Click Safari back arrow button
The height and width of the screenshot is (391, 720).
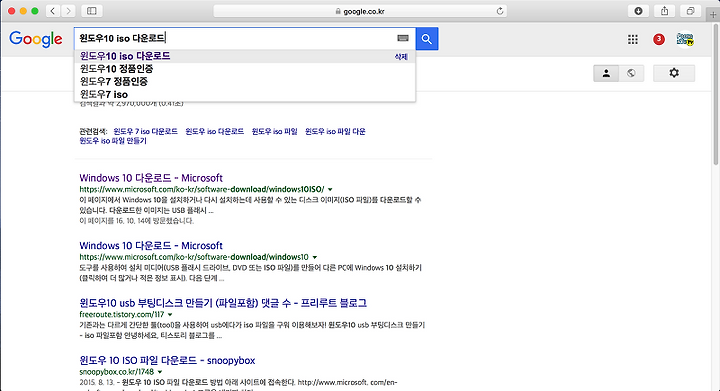(53, 11)
